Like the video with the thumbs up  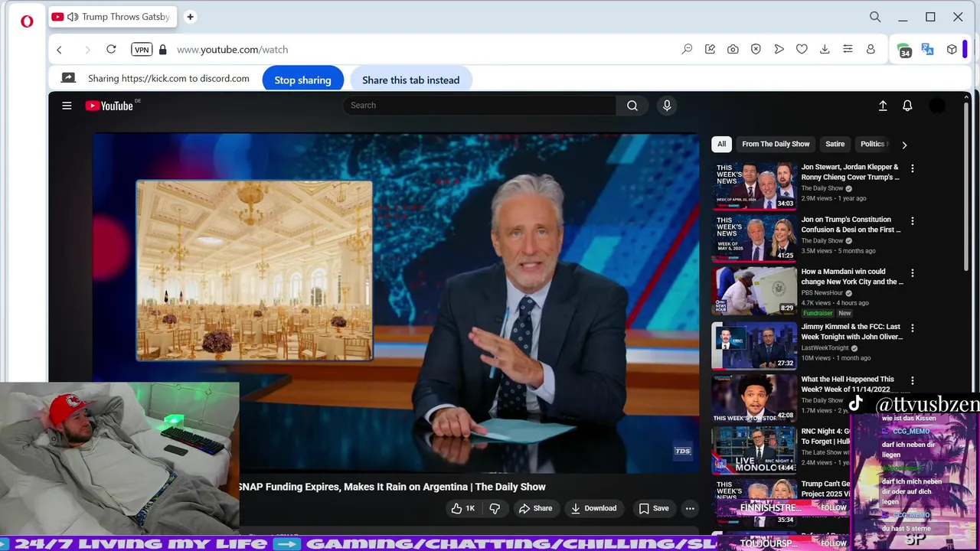463,508
